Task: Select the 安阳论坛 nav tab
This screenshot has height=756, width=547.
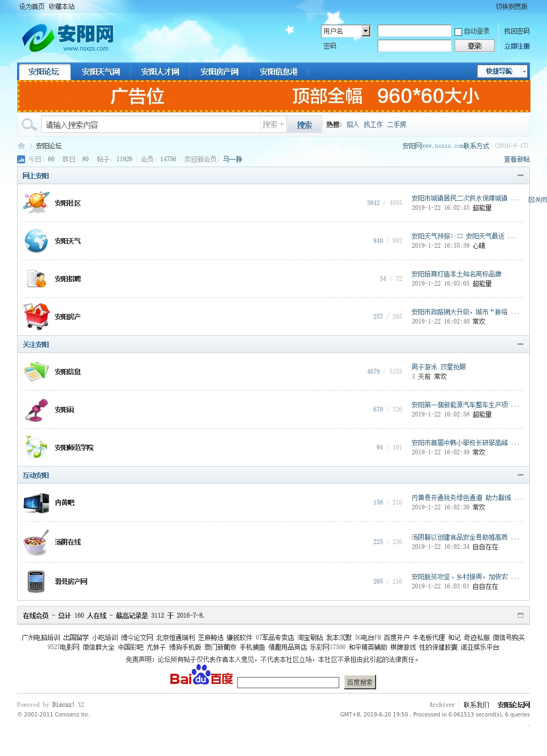Action: 44,72
